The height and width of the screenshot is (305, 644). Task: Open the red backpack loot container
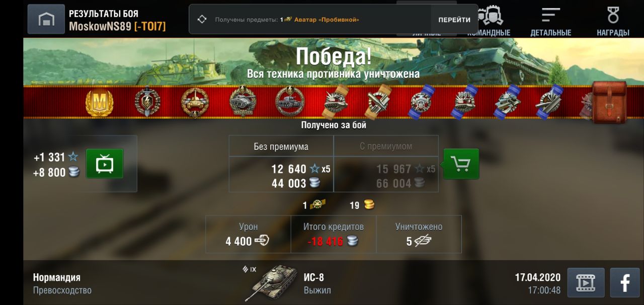point(609,102)
